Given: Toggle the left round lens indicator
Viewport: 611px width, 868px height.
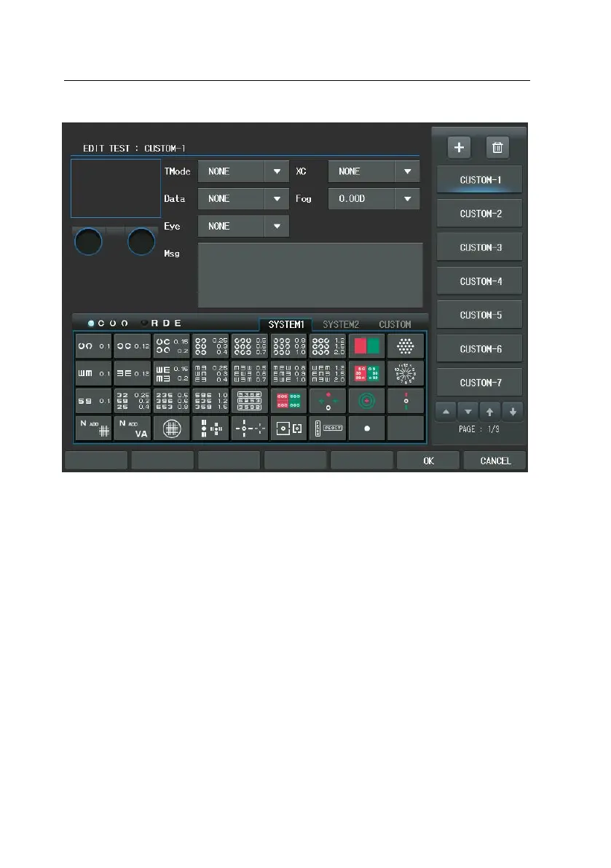Looking at the screenshot, I should 88,242.
